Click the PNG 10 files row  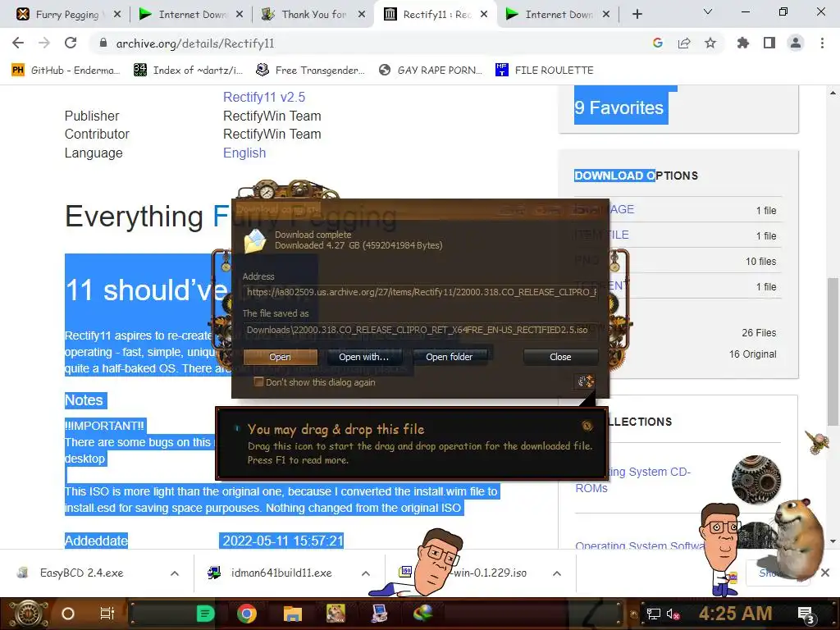coord(677,261)
